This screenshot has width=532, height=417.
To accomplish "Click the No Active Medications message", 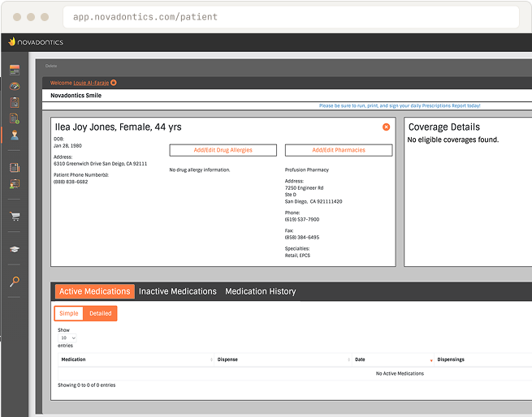I will click(400, 374).
